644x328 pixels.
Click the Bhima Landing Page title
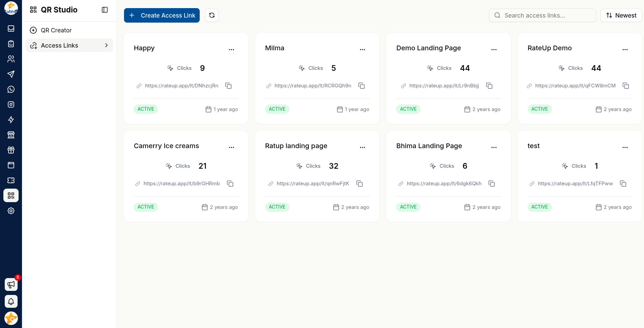pos(429,146)
